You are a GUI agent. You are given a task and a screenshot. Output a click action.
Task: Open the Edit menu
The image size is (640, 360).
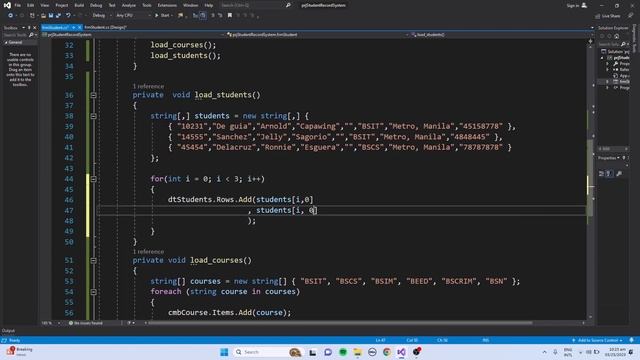pos(31,5)
